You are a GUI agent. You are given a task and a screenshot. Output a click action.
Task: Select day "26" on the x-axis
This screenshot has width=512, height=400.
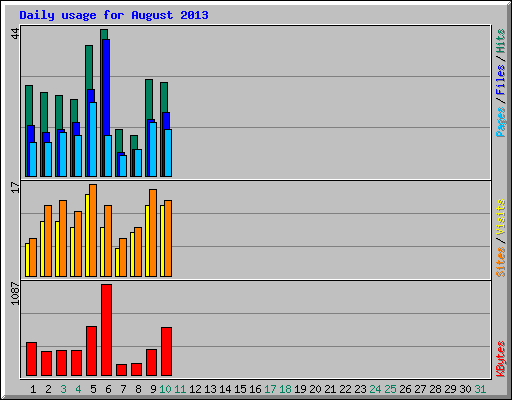(x=405, y=389)
